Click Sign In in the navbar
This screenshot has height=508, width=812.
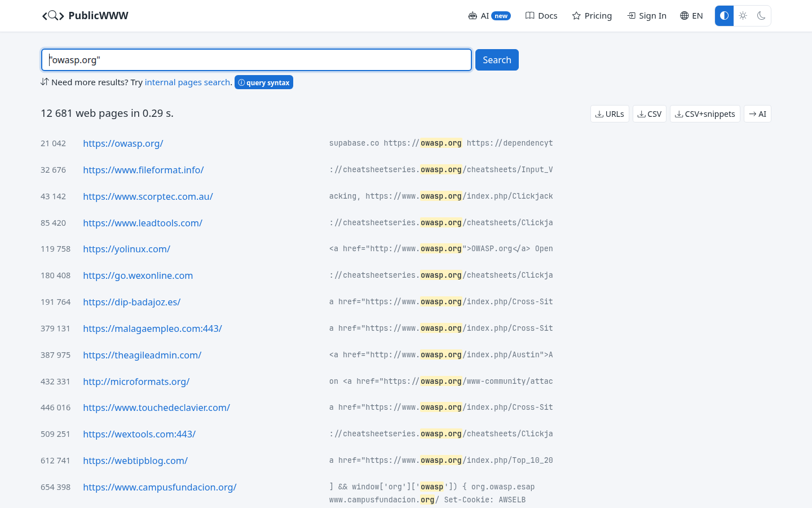coord(647,16)
